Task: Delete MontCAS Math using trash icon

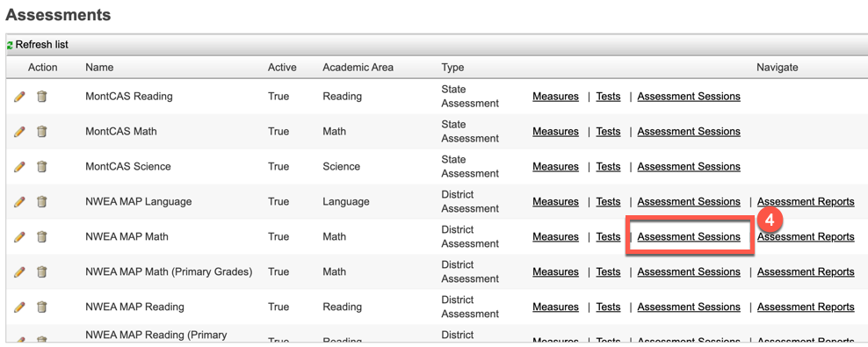Action: (42, 131)
